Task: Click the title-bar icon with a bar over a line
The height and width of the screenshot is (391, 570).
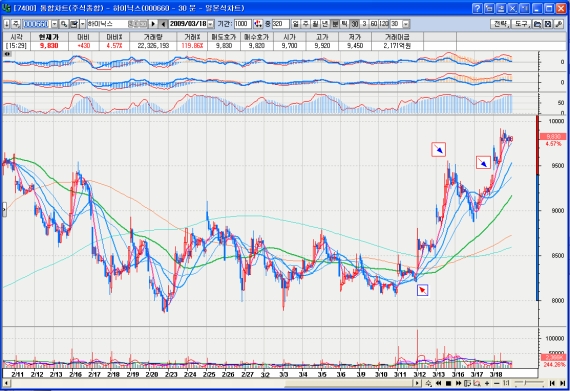Action: [501, 8]
